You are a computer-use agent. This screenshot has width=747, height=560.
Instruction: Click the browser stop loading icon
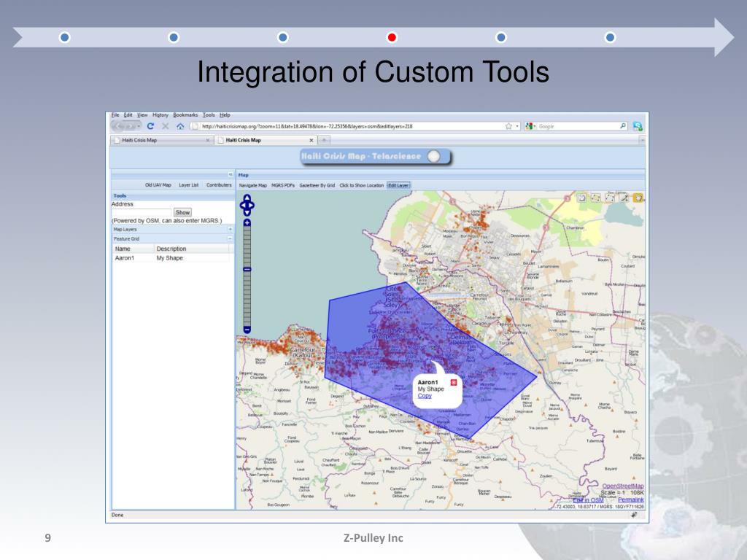pos(166,126)
